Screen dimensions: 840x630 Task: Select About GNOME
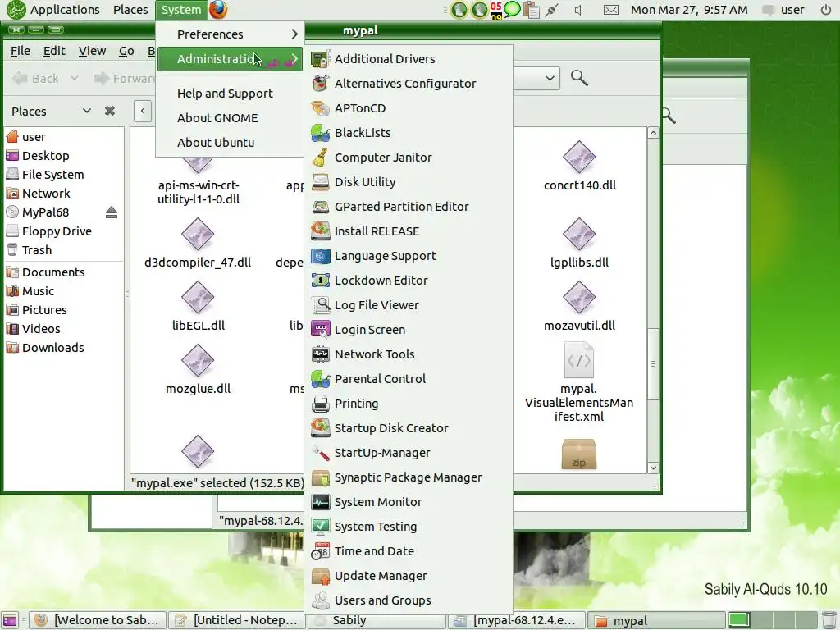(231, 118)
